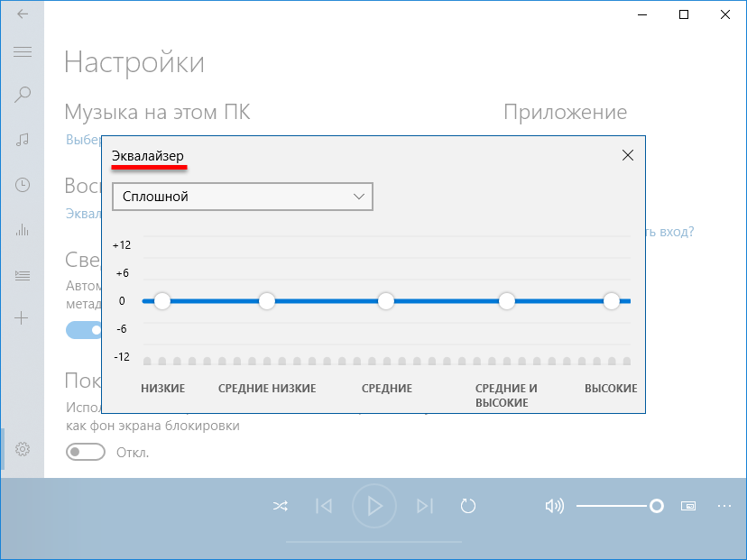Go back using the back arrow
Screen dimensions: 747x560
point(23,14)
